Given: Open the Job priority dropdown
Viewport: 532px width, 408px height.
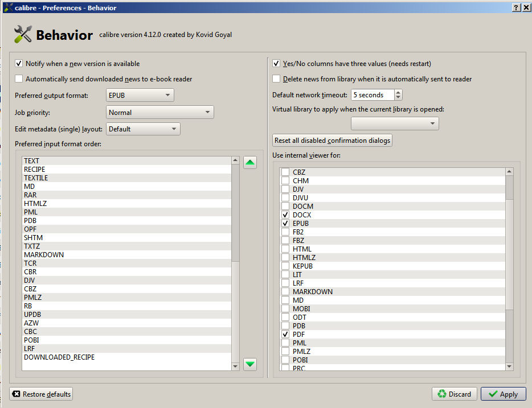Looking at the screenshot, I should [160, 112].
